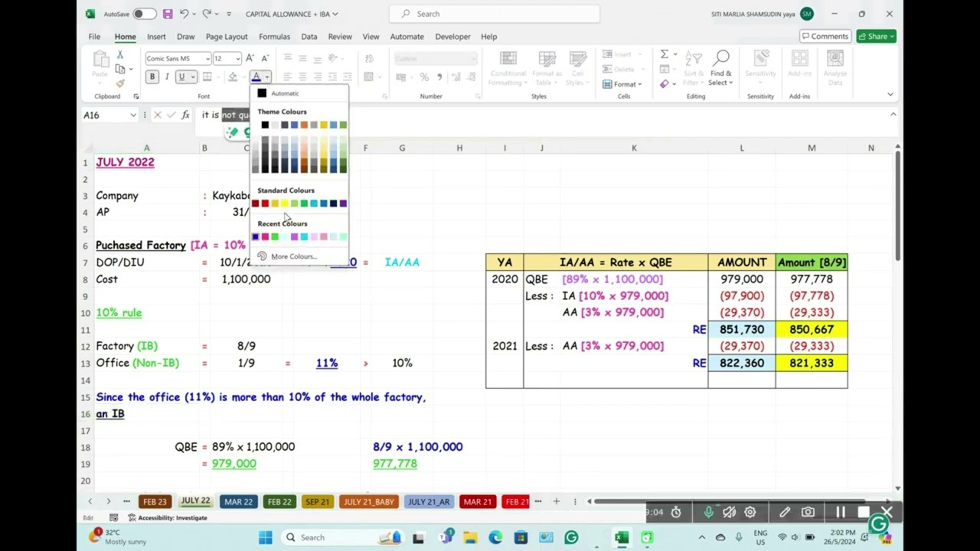
Task: Click the AutoSum sigma icon
Action: 665,54
